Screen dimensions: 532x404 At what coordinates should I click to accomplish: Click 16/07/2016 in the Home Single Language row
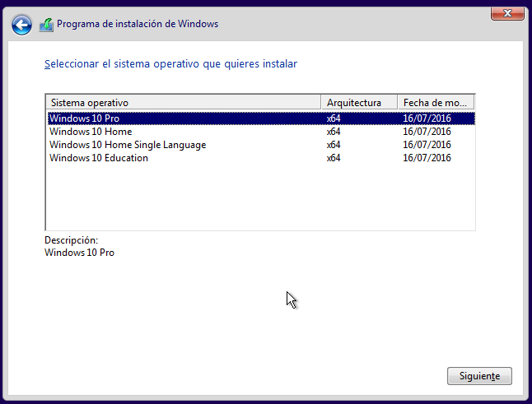(427, 145)
